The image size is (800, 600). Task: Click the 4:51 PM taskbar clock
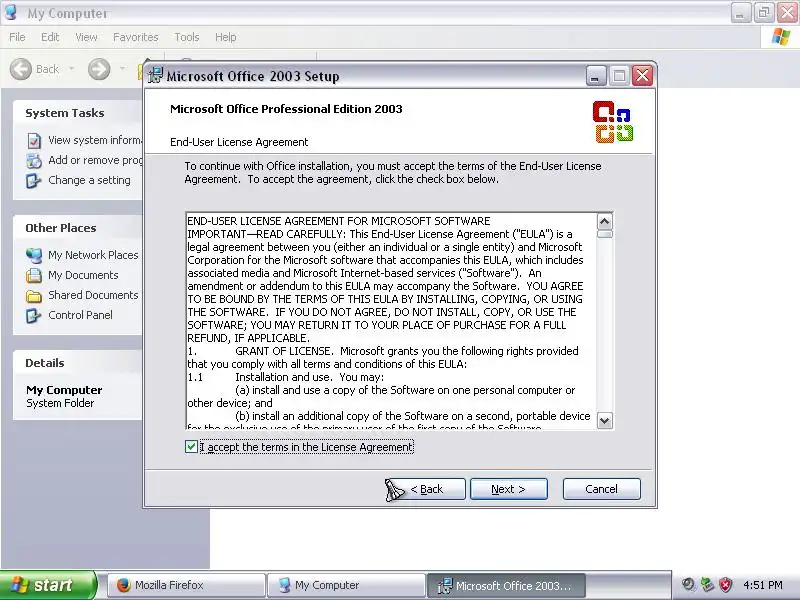tap(763, 585)
